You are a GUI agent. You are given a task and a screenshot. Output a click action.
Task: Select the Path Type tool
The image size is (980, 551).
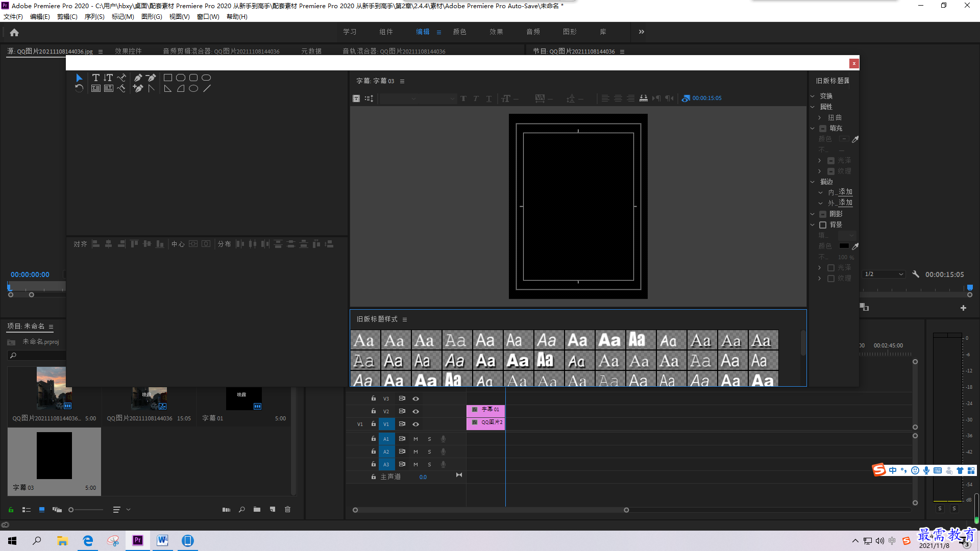tap(121, 78)
